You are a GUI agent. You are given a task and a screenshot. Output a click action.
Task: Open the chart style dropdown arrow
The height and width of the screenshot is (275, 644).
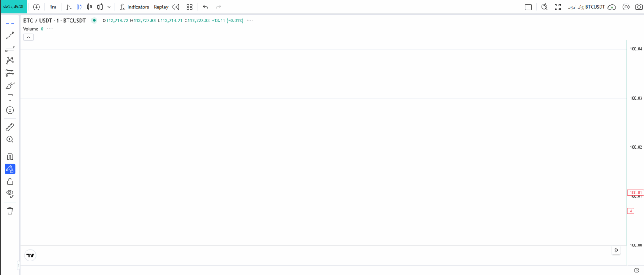click(x=109, y=7)
